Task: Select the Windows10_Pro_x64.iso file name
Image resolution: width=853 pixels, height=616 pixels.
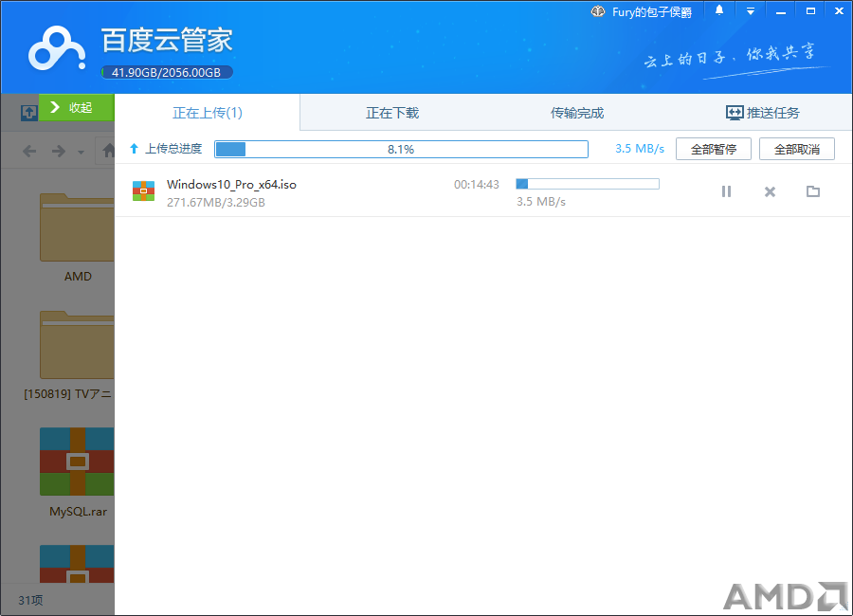Action: coord(232,185)
